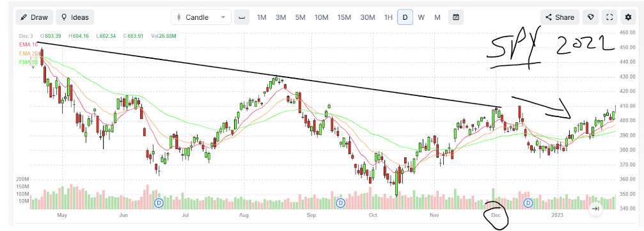This screenshot has height=231, width=644.
Task: Open the Draw tools
Action: (x=35, y=17)
